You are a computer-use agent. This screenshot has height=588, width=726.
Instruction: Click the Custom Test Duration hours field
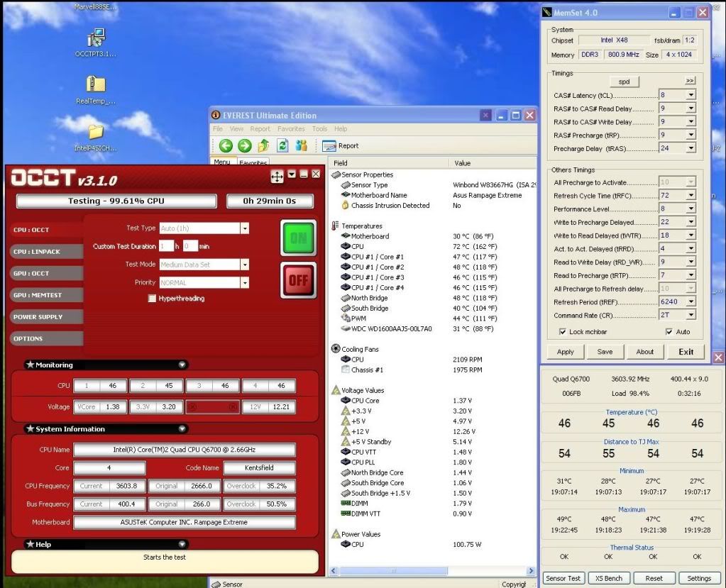point(166,246)
